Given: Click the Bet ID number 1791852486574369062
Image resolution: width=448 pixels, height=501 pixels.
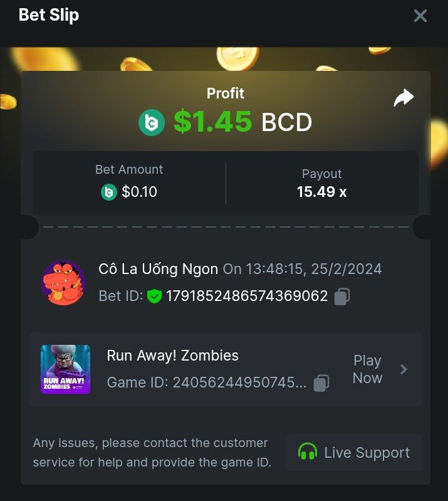Looking at the screenshot, I should pos(247,296).
